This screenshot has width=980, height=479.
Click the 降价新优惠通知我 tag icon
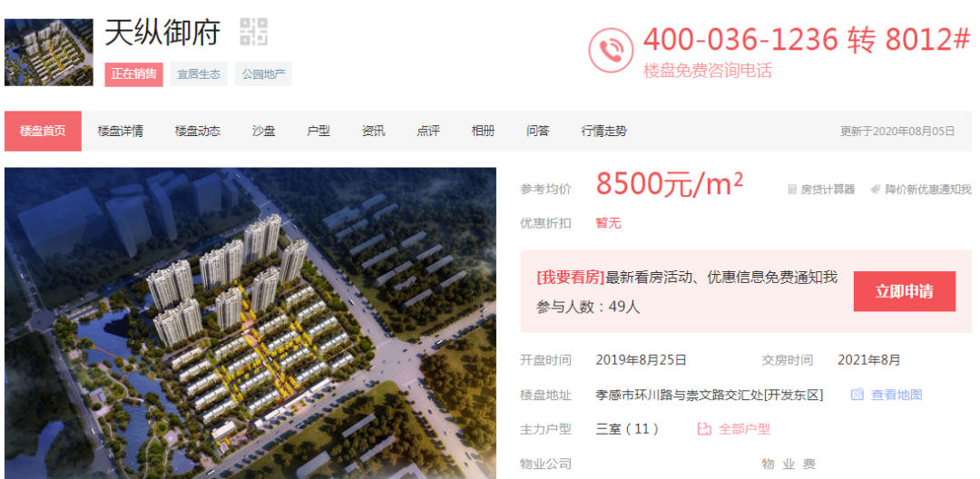coord(876,190)
